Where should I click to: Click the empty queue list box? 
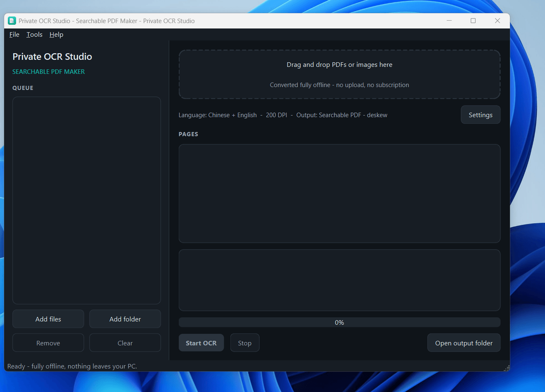tap(87, 201)
